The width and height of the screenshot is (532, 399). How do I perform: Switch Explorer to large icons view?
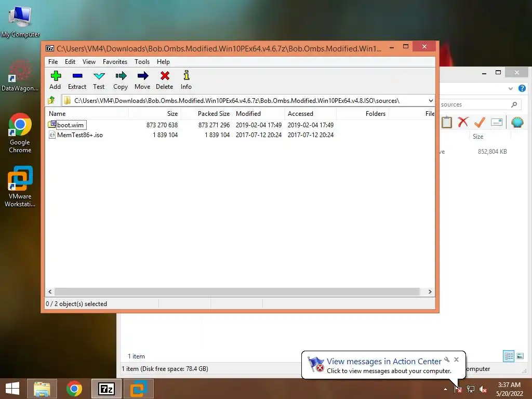pyautogui.click(x=520, y=356)
